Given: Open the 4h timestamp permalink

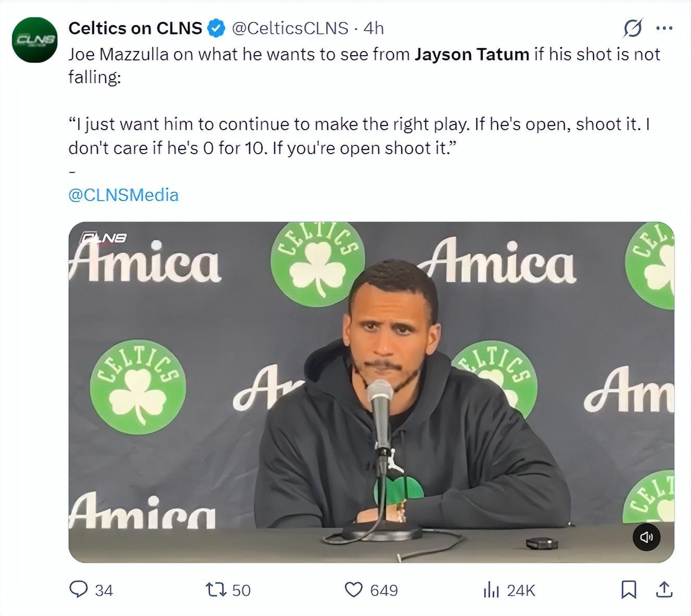Looking at the screenshot, I should coord(374,28).
